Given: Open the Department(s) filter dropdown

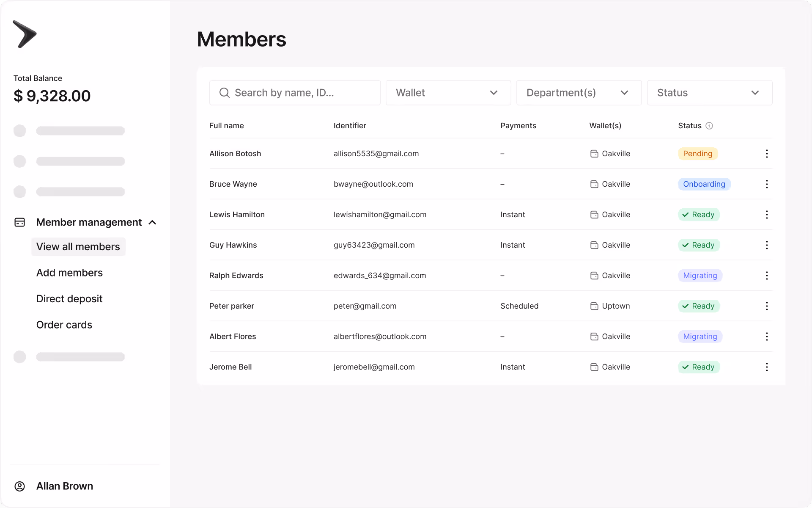Looking at the screenshot, I should pos(579,92).
